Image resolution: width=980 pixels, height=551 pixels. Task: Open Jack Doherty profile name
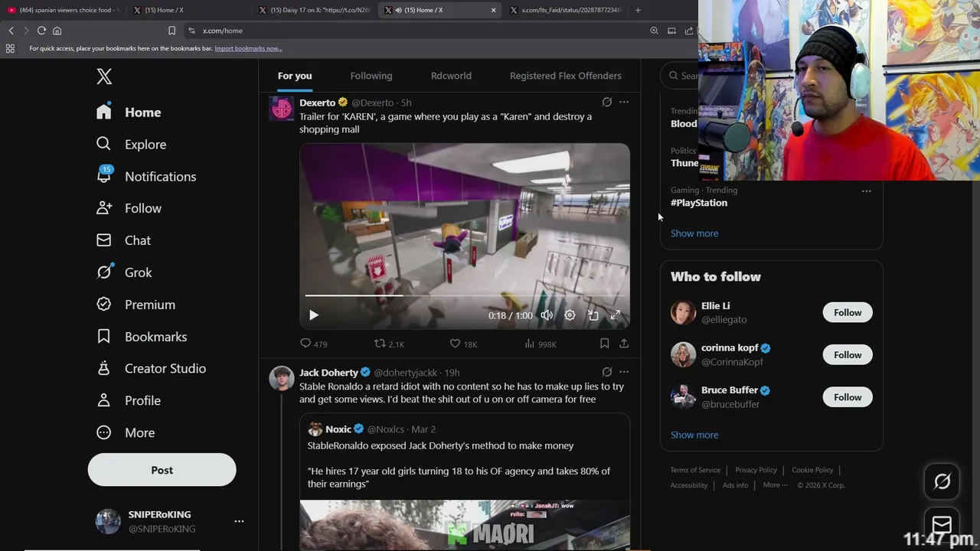pyautogui.click(x=328, y=372)
